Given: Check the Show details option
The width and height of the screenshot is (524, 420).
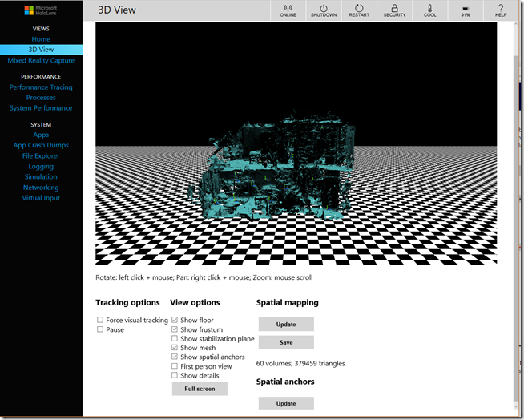Looking at the screenshot, I should 175,375.
